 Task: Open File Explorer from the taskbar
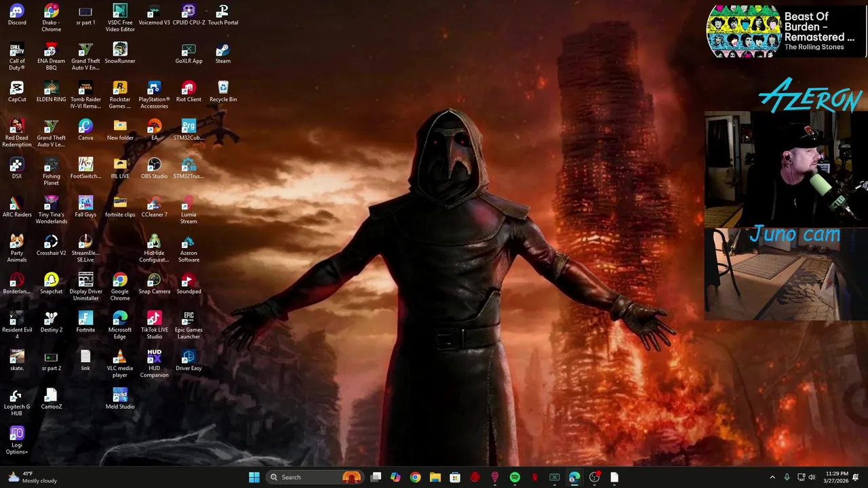pos(435,477)
